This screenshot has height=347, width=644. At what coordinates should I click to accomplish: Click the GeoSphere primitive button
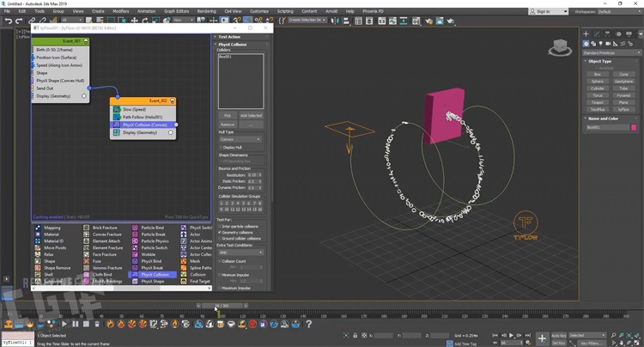click(623, 82)
